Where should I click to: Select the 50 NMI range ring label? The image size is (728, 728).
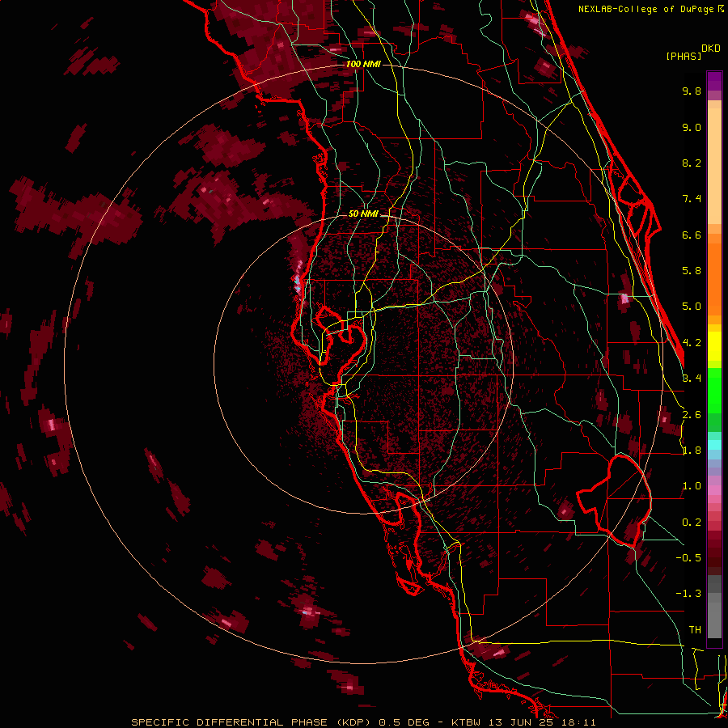[363, 214]
